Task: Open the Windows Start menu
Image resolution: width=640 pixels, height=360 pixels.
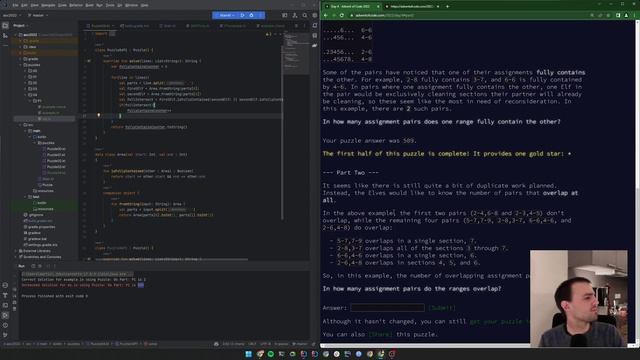Action: [x=249, y=354]
